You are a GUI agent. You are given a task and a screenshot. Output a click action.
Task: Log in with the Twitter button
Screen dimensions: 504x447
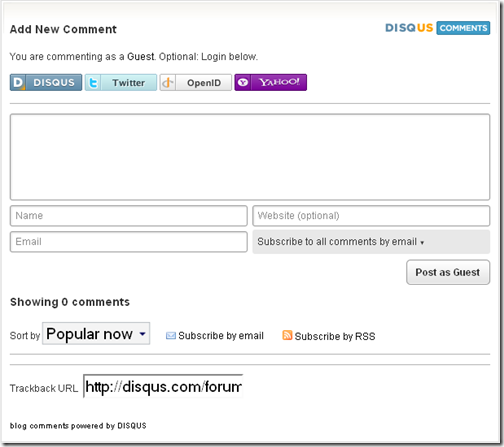tap(121, 82)
